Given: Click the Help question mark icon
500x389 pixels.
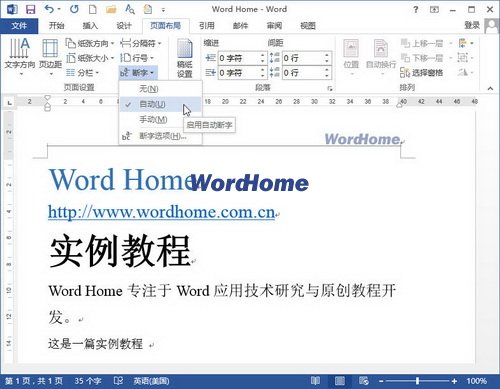Looking at the screenshot, I should point(415,10).
